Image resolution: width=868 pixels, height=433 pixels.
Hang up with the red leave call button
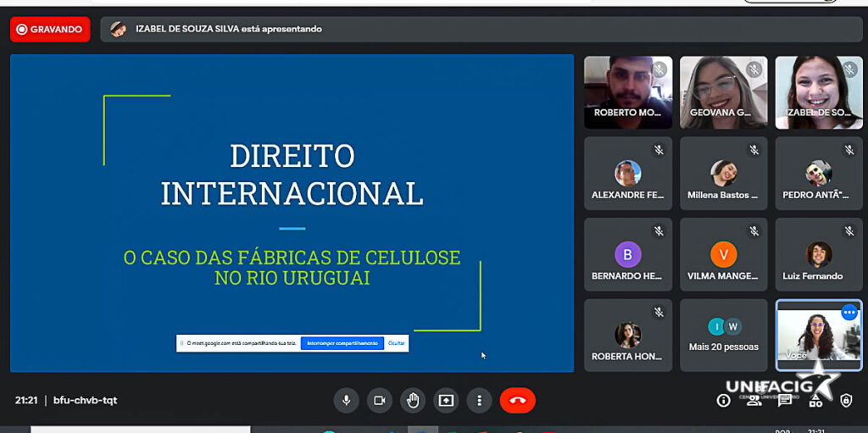(517, 400)
